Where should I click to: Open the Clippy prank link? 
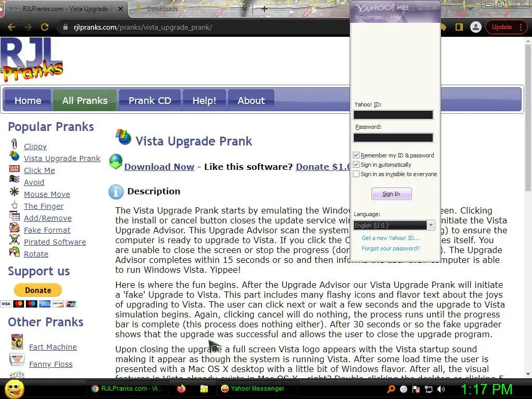pyautogui.click(x=35, y=147)
